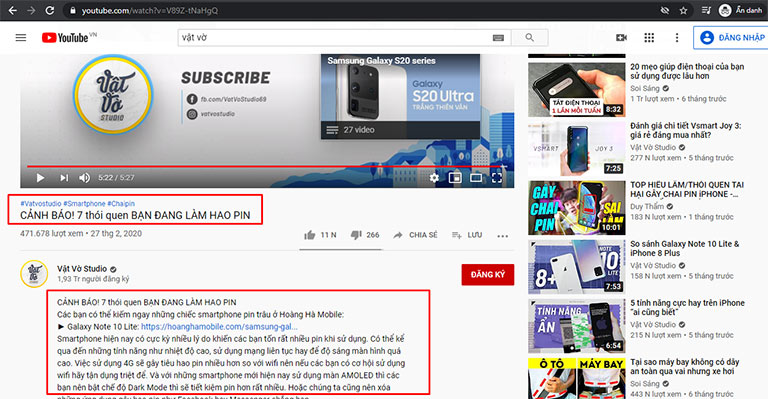The image size is (768, 399).
Task: Enable the miniplayer mode icon
Action: pyautogui.click(x=455, y=178)
